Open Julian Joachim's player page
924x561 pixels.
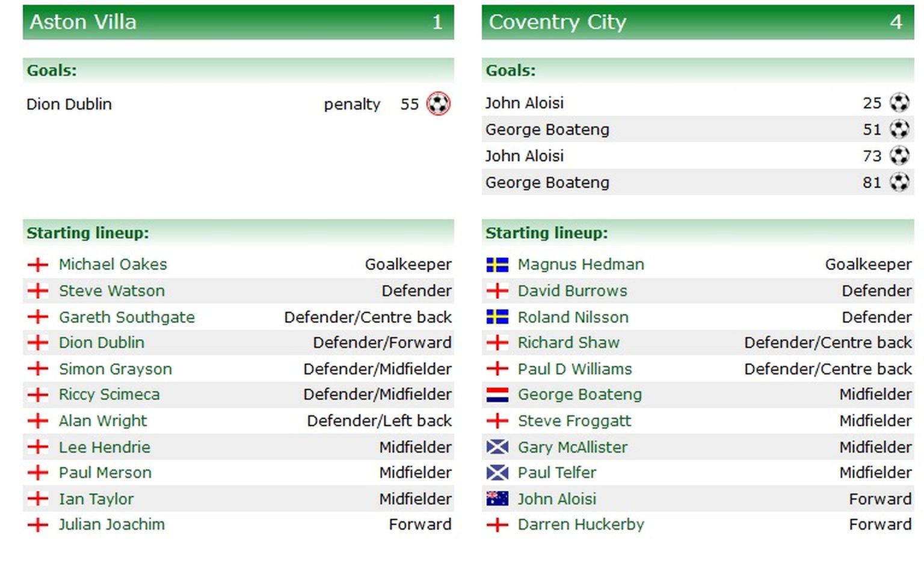[x=111, y=524]
